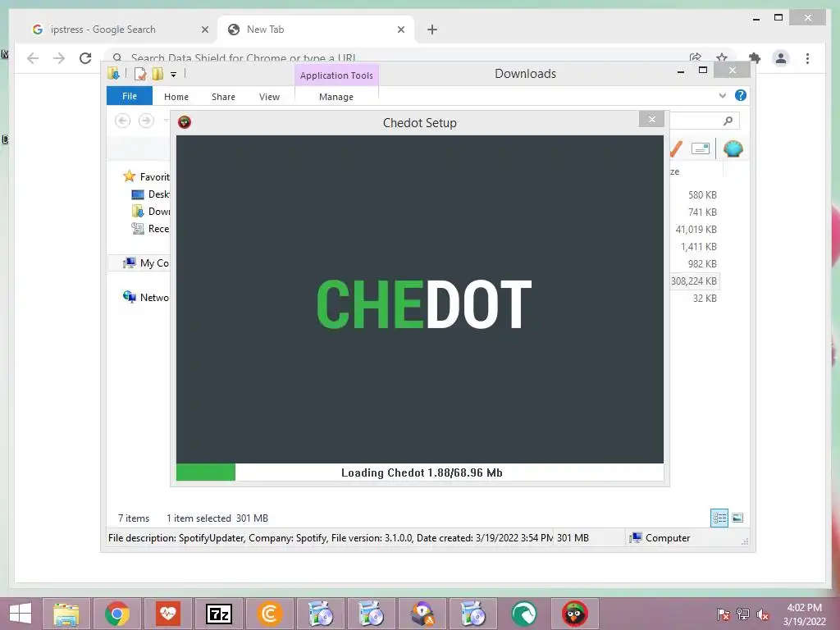Click the Explorer Back arrow button
This screenshot has width=840, height=630.
click(123, 121)
